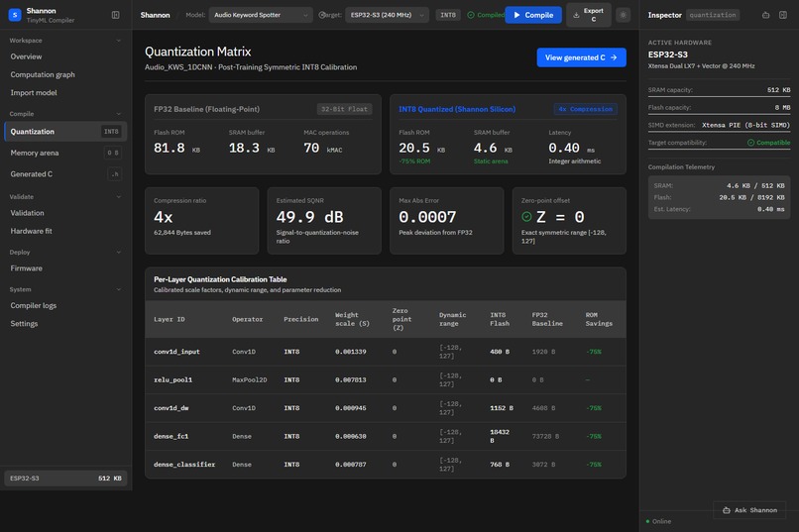
Task: Collapse the left sidebar panel icon
Action: (x=116, y=15)
